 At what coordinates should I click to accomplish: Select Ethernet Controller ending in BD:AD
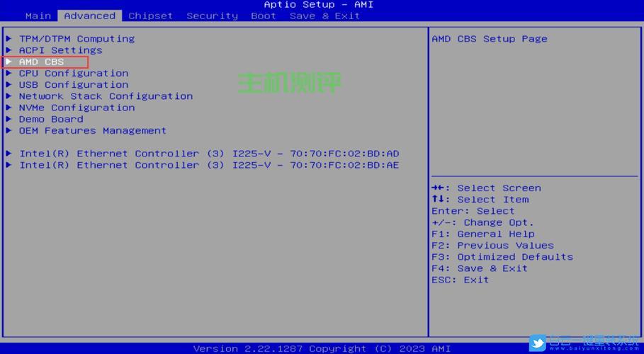coord(209,154)
